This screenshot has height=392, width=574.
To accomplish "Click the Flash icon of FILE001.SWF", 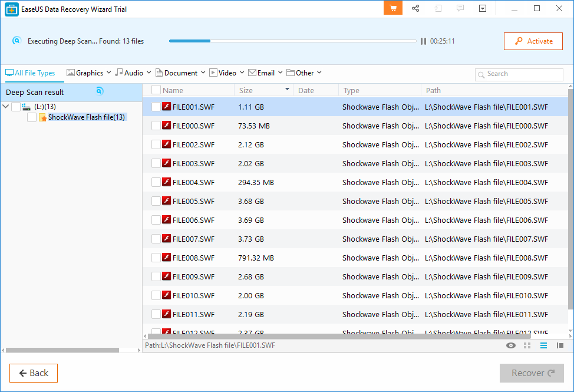I will click(167, 107).
